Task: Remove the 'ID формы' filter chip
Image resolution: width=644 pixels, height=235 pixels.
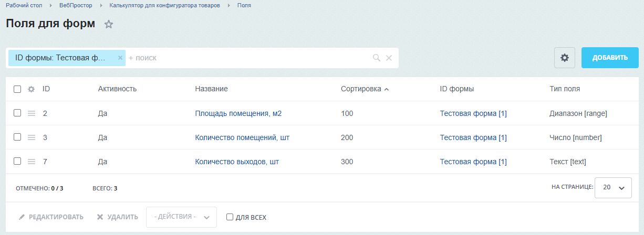Action: 120,58
